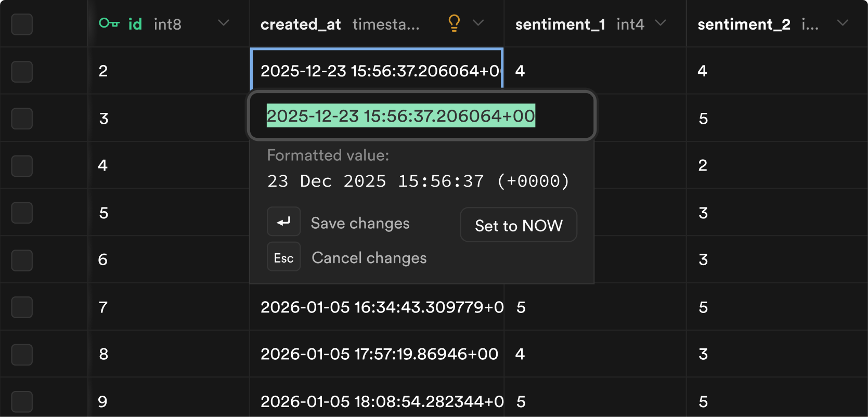Image resolution: width=868 pixels, height=417 pixels.
Task: Click the Enter key icon for Save changes
Action: click(284, 222)
